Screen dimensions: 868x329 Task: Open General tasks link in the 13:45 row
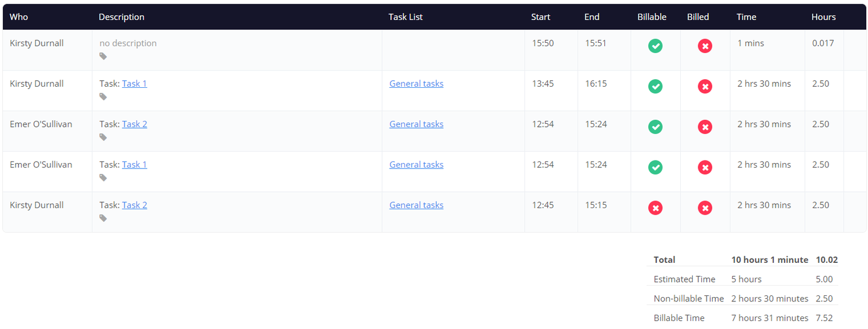[416, 83]
